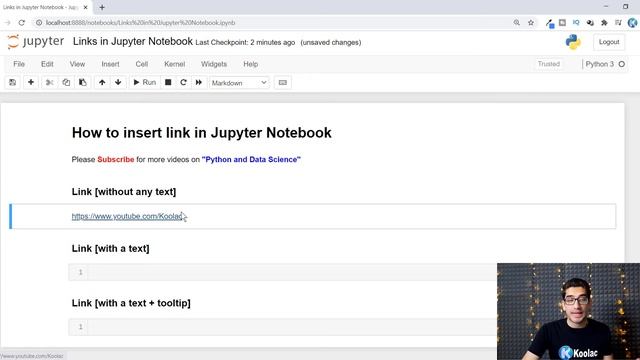Click the empty cell under Link [with a text + tooltip]

click(282, 327)
